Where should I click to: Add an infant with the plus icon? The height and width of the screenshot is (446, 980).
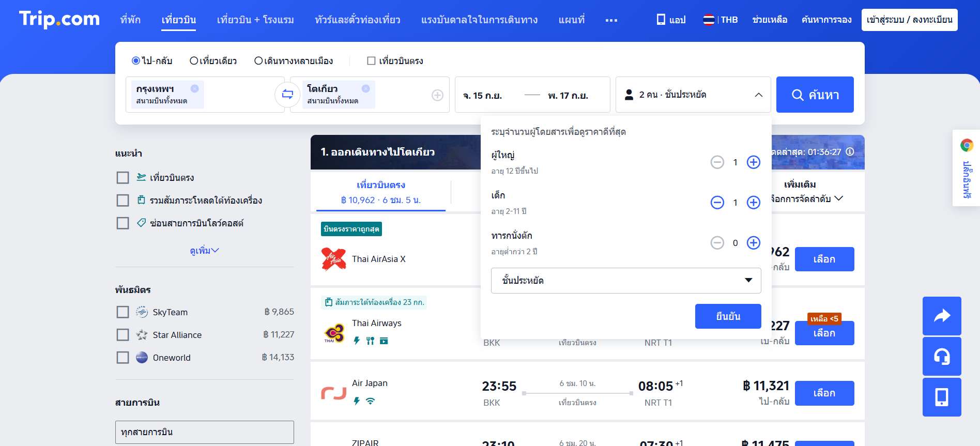[x=754, y=243]
